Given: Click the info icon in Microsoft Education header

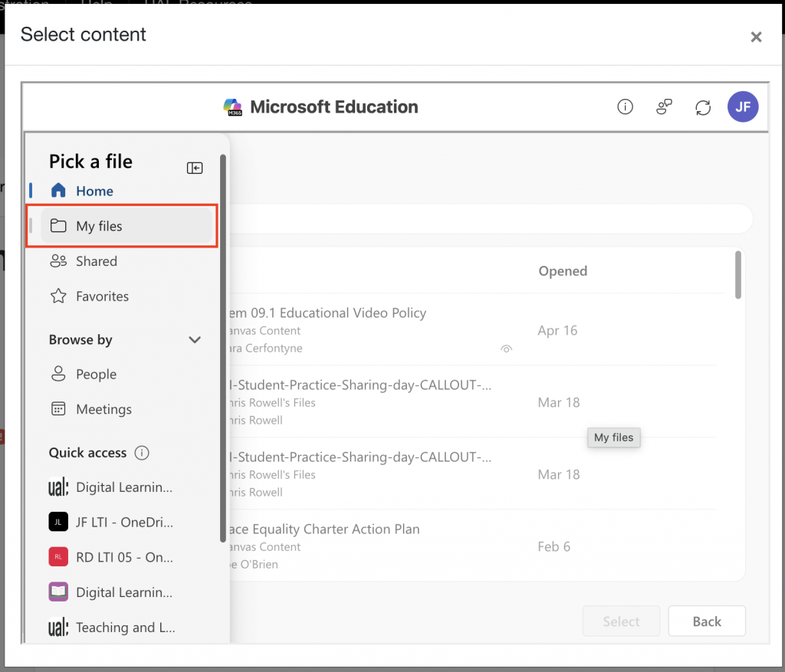Looking at the screenshot, I should point(625,107).
